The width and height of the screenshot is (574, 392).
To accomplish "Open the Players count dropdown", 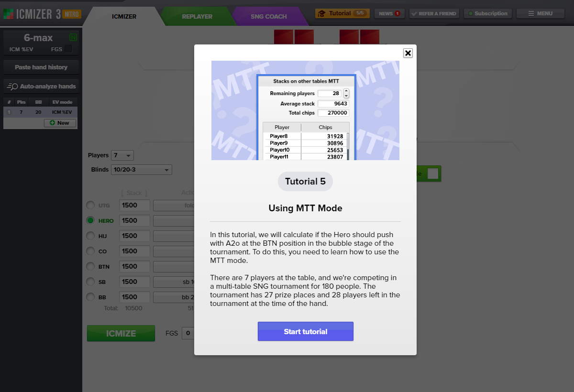I will [x=122, y=155].
